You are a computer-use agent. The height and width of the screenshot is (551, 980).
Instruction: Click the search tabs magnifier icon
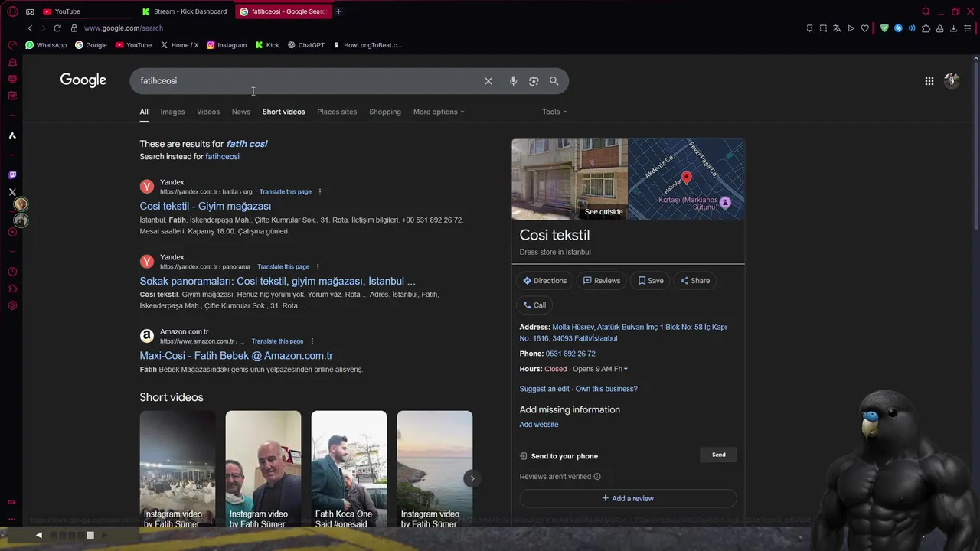coord(926,11)
